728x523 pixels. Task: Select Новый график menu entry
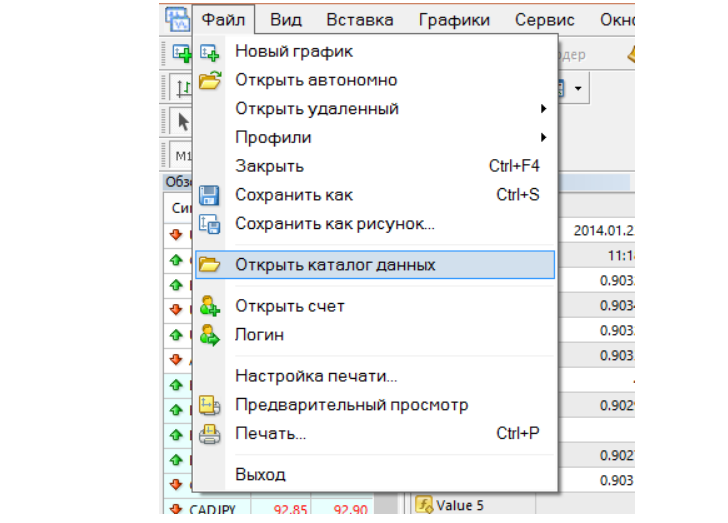coord(375,51)
